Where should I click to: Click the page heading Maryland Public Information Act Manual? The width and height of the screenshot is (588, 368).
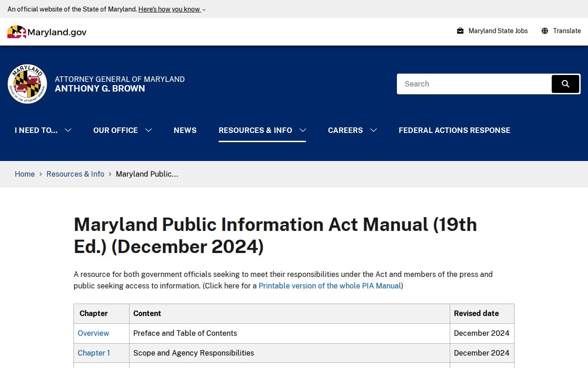click(275, 236)
